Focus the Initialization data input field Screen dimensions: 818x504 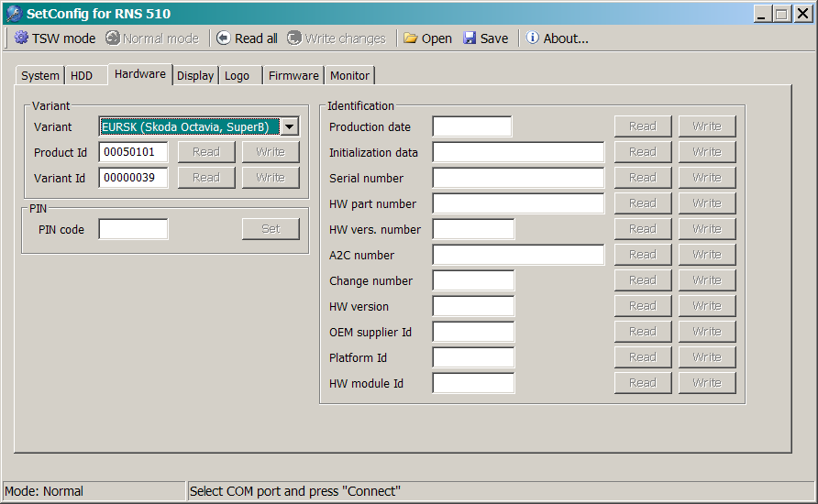point(518,152)
